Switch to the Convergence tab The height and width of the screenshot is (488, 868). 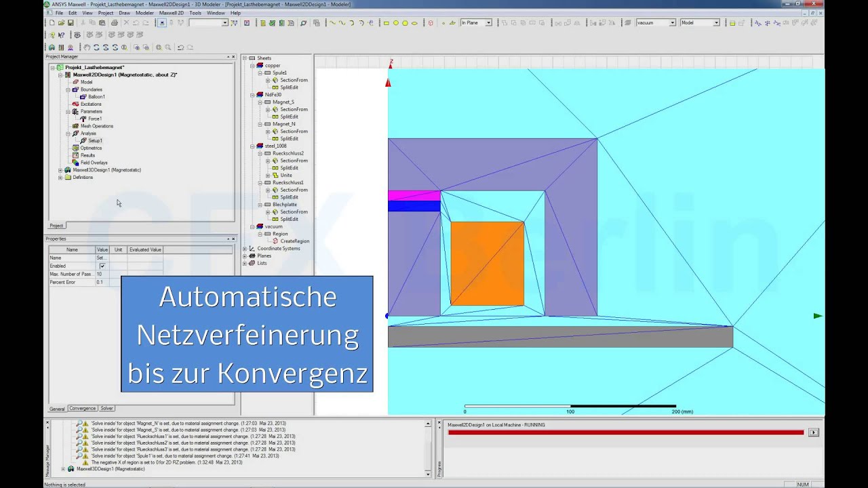(83, 409)
